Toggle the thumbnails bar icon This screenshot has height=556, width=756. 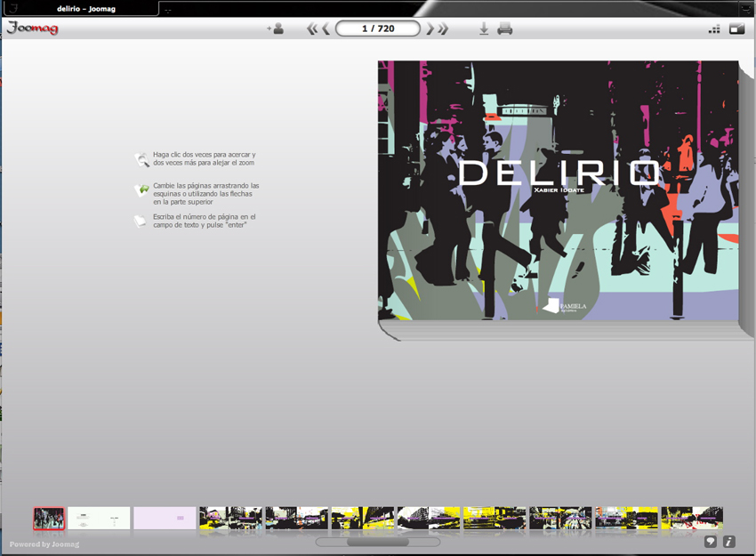click(x=714, y=29)
